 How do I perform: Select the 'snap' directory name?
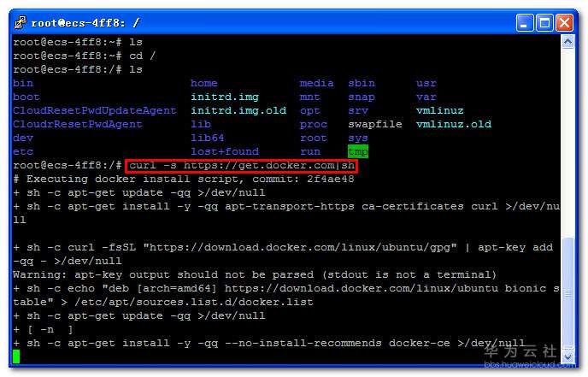coord(362,97)
